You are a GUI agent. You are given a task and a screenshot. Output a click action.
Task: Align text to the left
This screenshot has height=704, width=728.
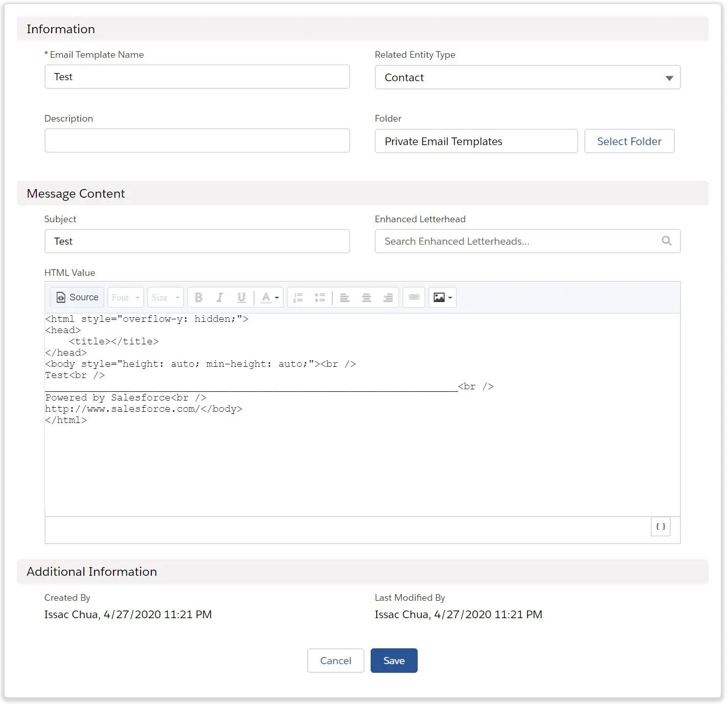click(345, 297)
